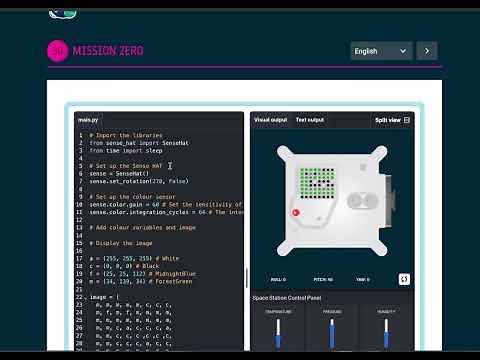Collapse the image list at line 22

click(85, 298)
